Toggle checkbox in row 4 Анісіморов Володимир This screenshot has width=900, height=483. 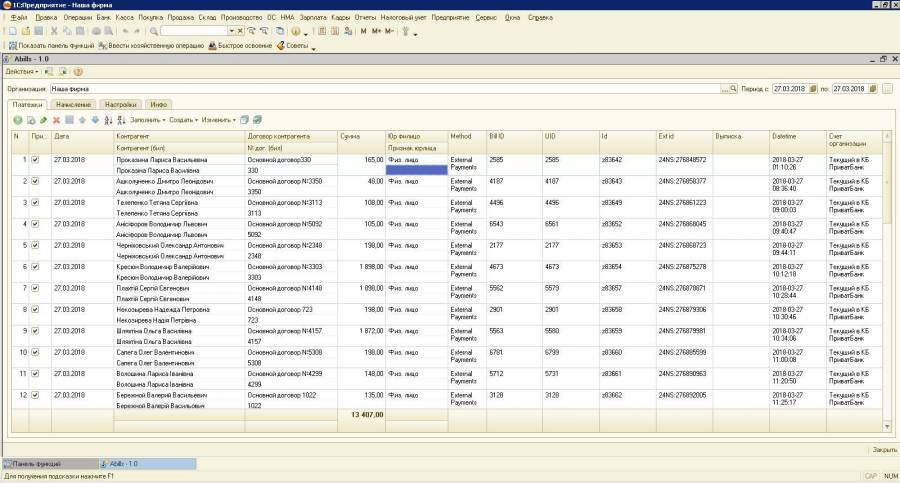[x=35, y=224]
